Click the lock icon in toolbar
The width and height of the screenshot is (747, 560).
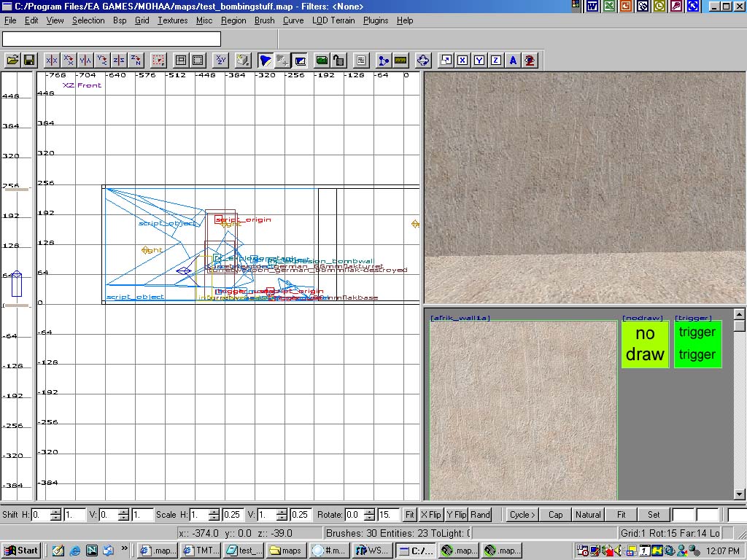pyautogui.click(x=338, y=61)
